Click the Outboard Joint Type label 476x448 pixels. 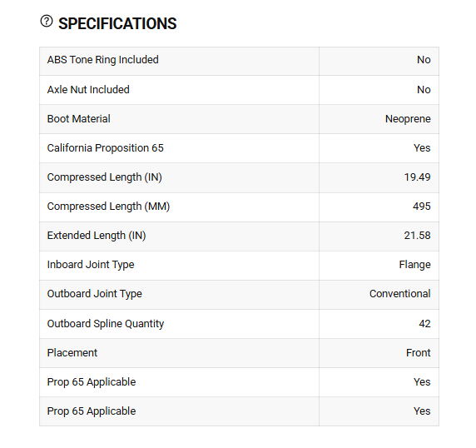tap(94, 294)
